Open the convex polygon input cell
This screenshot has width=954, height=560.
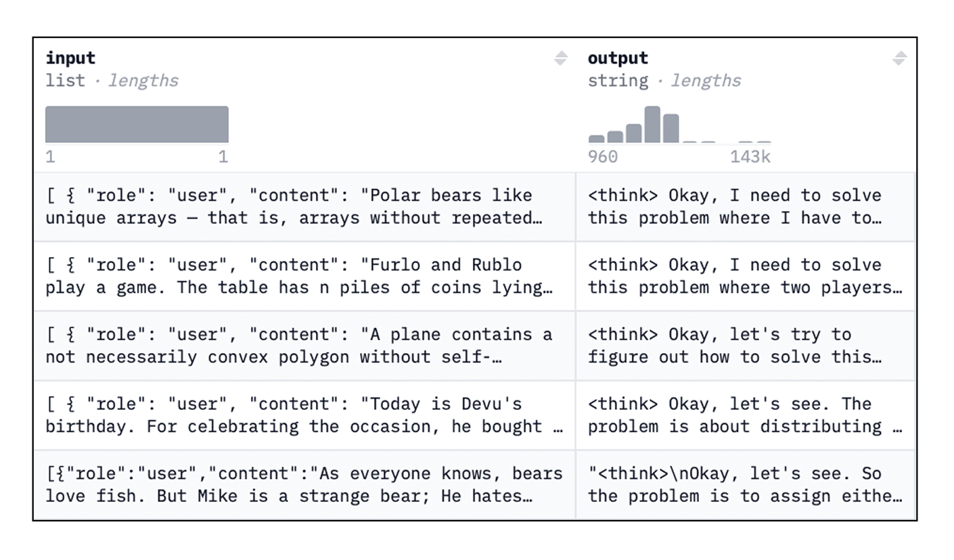coord(304,346)
